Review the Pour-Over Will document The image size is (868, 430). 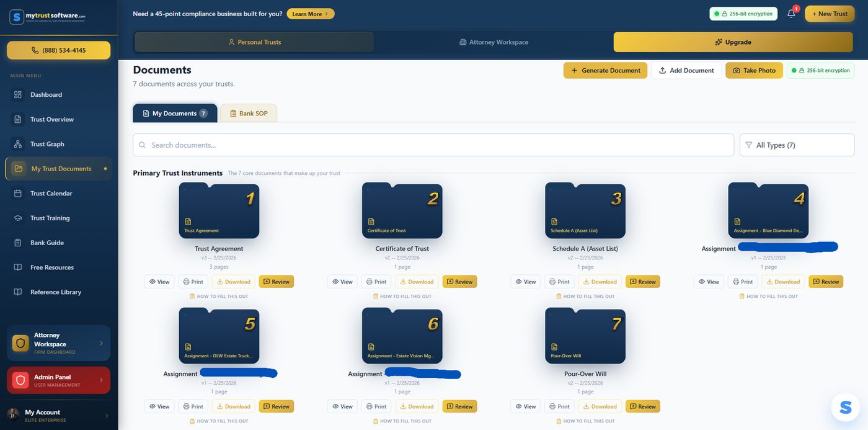pos(643,406)
